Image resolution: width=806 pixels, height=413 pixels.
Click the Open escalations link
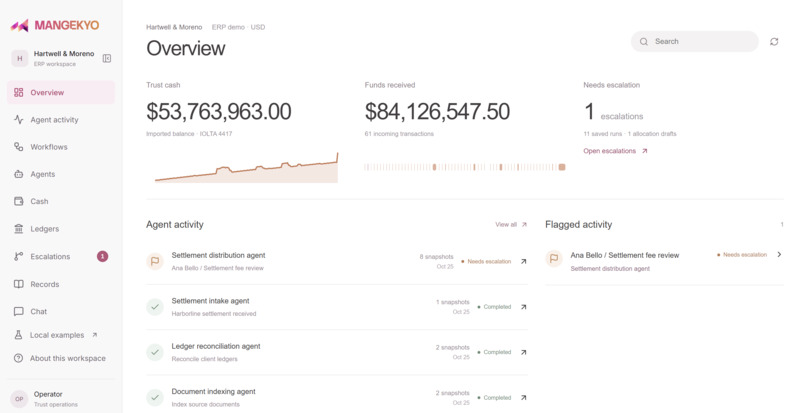(615, 151)
